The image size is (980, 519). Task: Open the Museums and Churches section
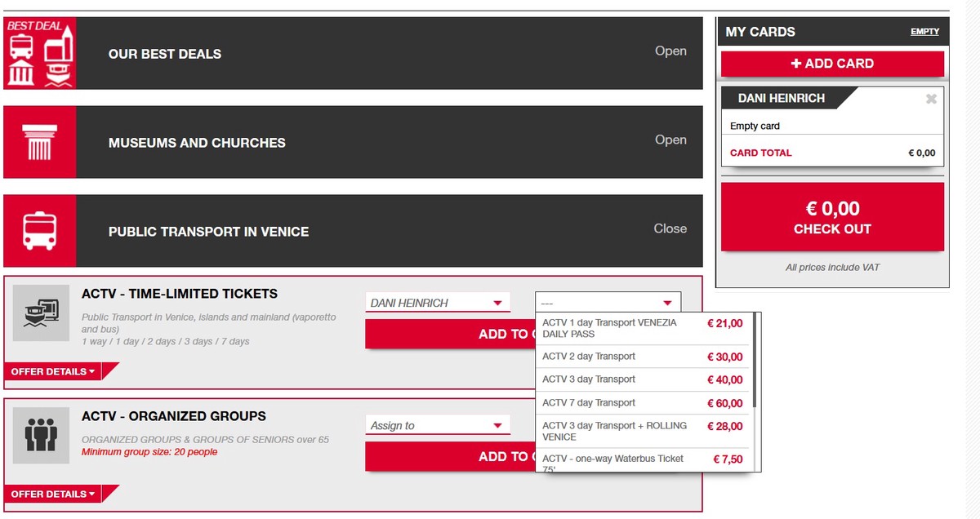pos(670,140)
